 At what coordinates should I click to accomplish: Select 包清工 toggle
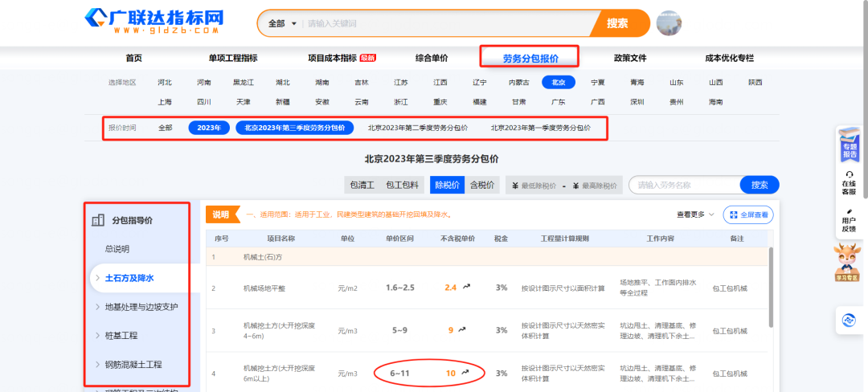point(362,185)
